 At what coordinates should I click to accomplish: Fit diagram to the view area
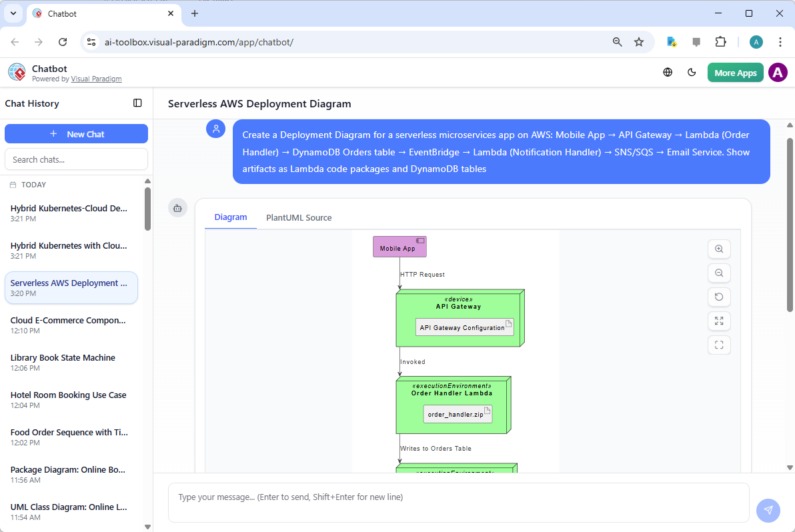719,321
